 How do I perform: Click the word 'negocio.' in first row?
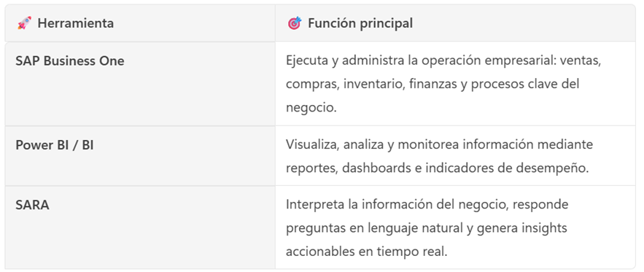[311, 108]
